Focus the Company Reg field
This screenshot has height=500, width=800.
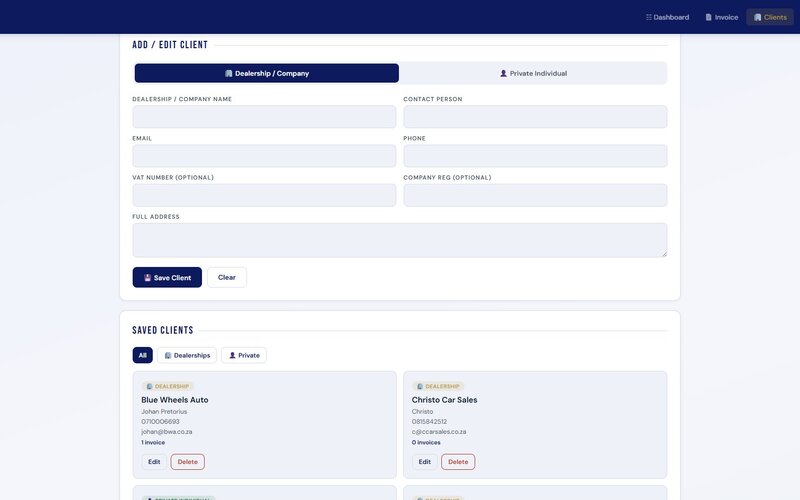coord(535,195)
